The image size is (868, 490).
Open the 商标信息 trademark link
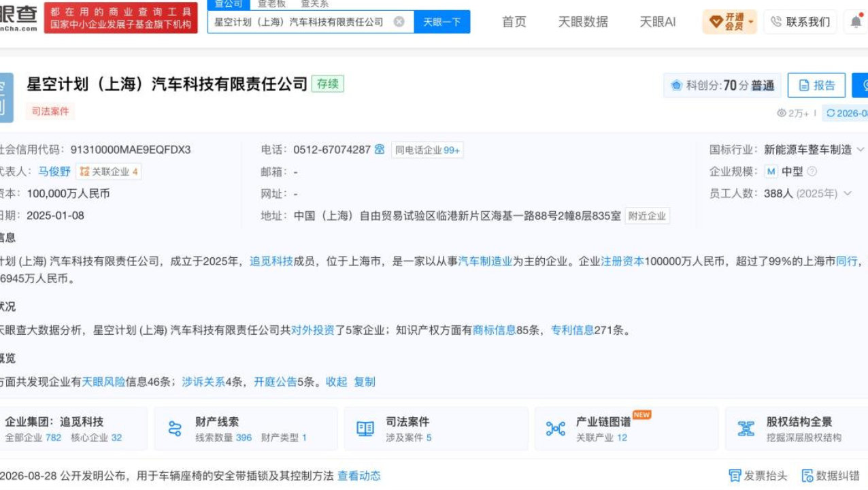click(x=495, y=330)
